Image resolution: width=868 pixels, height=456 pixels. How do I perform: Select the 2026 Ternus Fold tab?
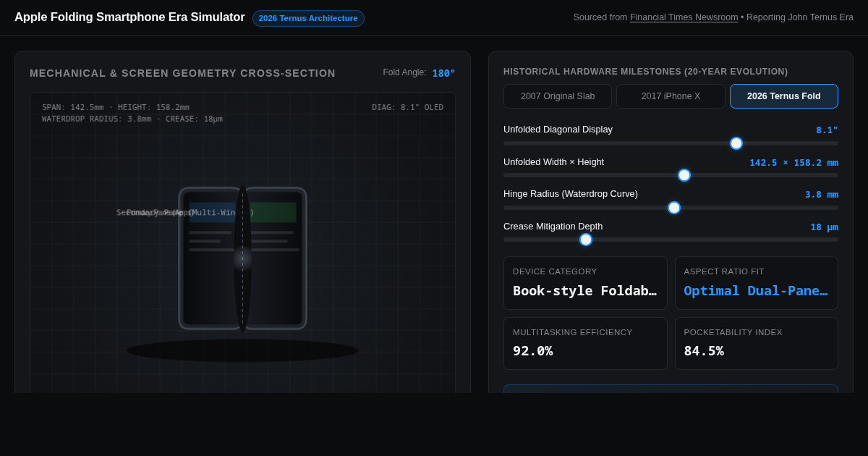tap(784, 96)
